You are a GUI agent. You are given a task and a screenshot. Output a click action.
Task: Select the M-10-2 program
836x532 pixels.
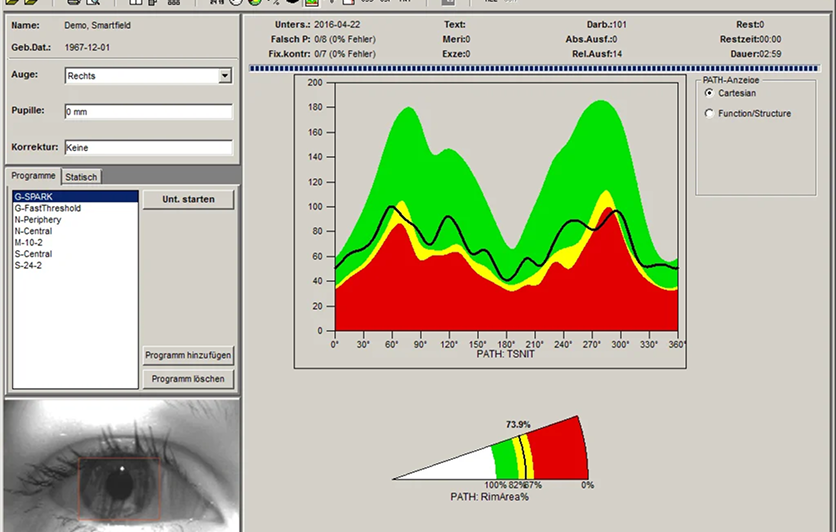[75, 243]
